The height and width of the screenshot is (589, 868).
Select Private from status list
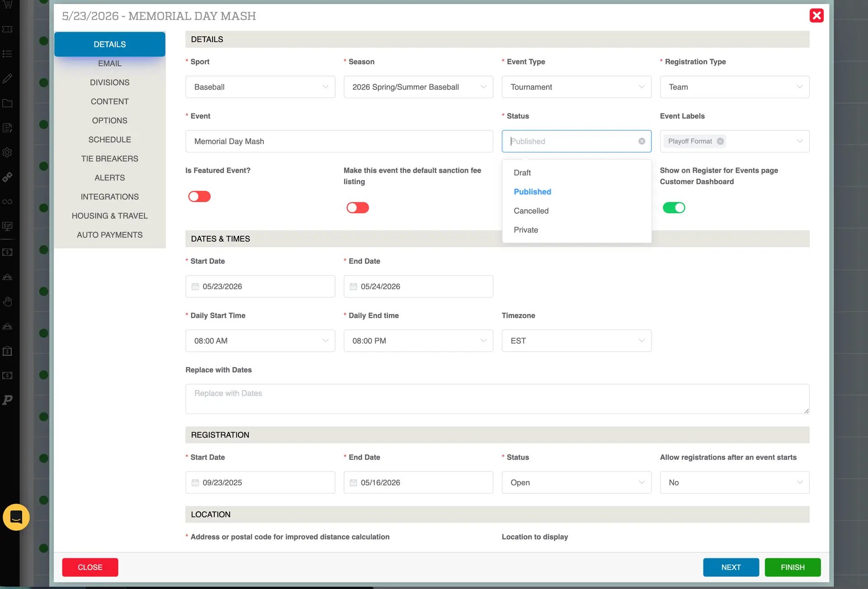tap(576, 230)
